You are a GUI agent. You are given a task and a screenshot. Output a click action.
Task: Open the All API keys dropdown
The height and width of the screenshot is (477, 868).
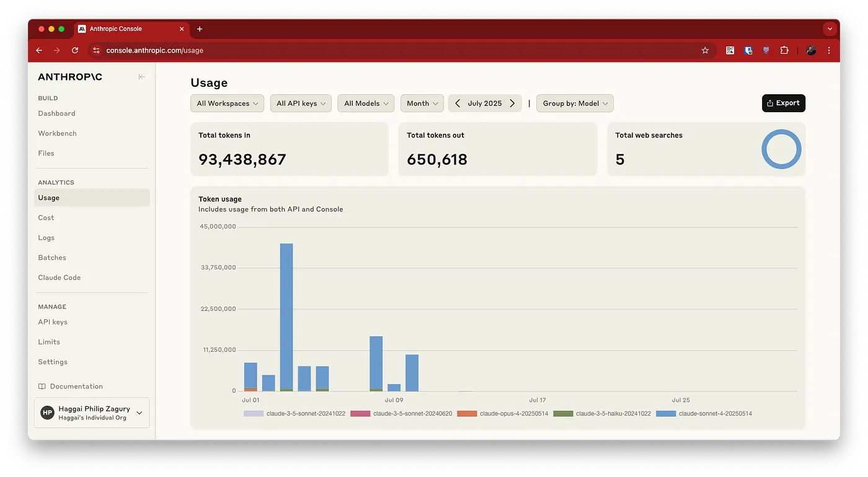point(301,103)
